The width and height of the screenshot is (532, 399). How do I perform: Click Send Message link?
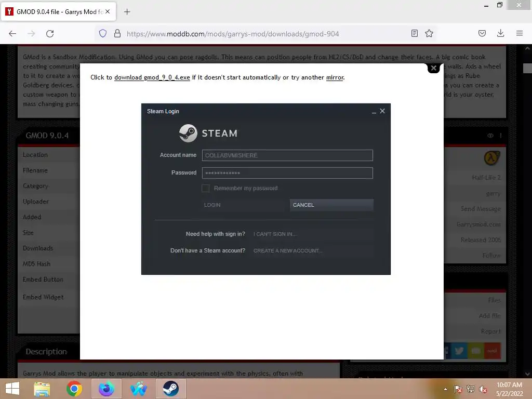481,209
